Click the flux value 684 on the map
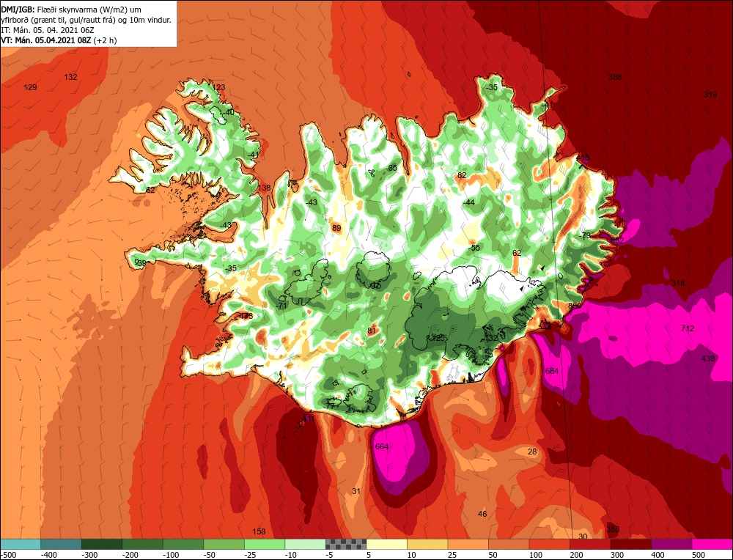 pyautogui.click(x=552, y=371)
